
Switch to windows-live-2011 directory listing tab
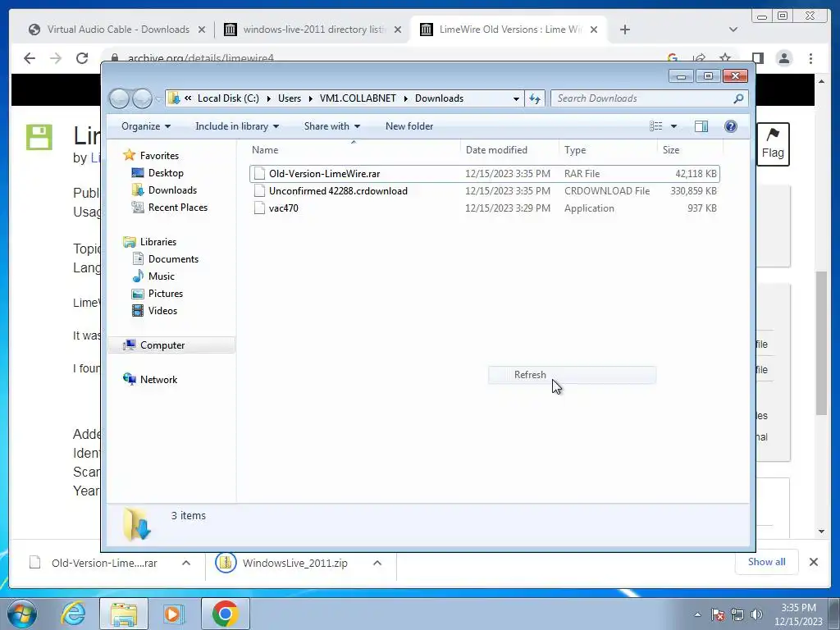314,30
